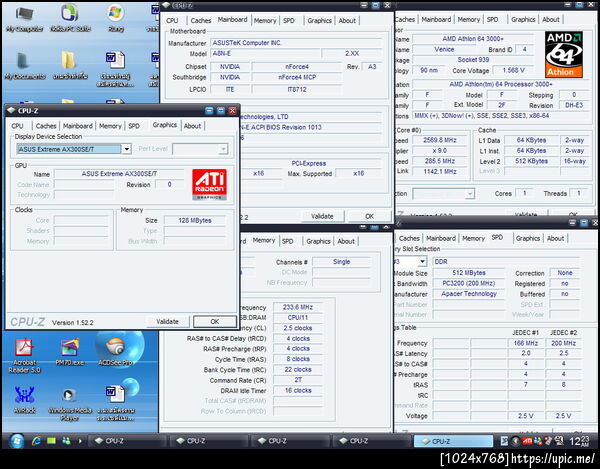Click the round dark tray icon left of ATI
Screen dimensions: 600x469
click(x=516, y=441)
